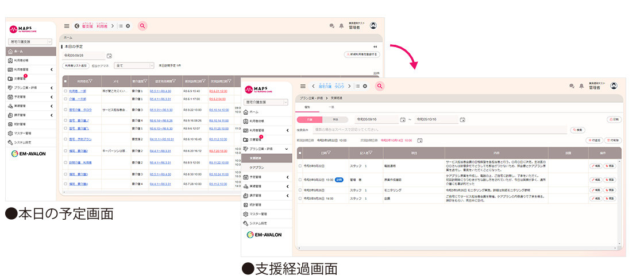Image resolution: width=644 pixels, height=276 pixels.
Task: Expand 予定管理 in 本日の予定 sidebar
Action: [52, 97]
